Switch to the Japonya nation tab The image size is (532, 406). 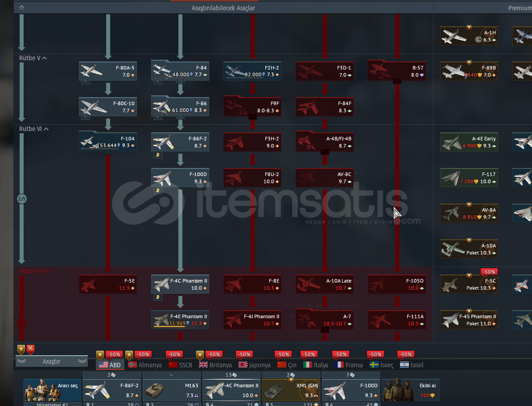click(x=255, y=365)
